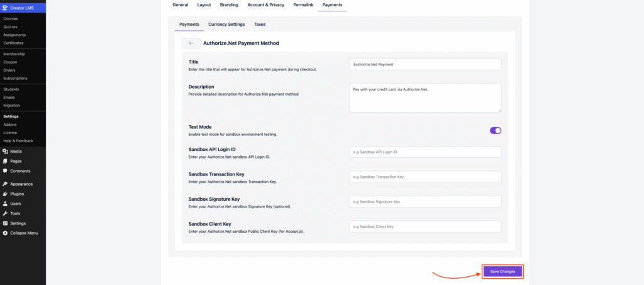Open the Currency Settings sub-tab
Viewport: 644px width, 285px height.
tap(226, 25)
